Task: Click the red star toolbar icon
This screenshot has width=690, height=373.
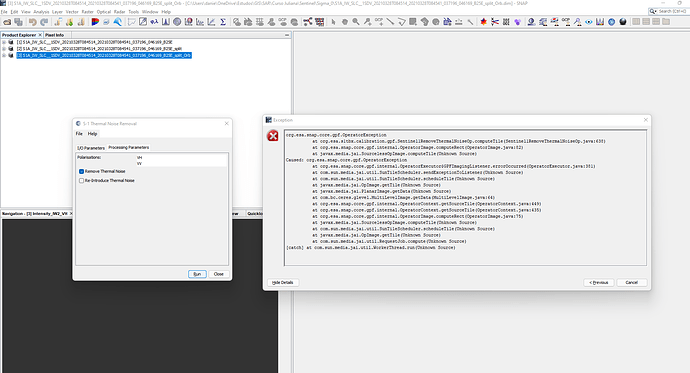Action: [483, 22]
